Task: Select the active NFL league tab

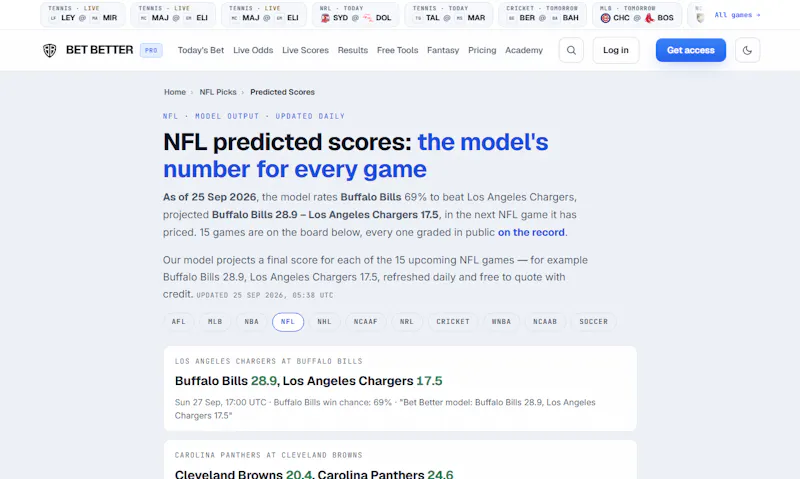Action: [x=288, y=322]
